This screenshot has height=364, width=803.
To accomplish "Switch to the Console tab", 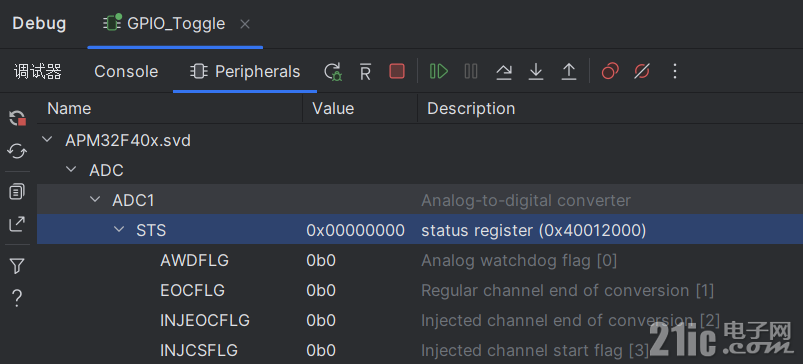I will (x=126, y=71).
